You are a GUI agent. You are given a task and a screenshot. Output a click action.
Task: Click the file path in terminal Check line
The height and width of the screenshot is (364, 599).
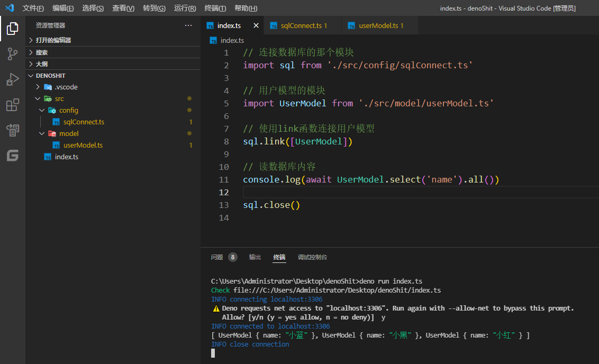coord(337,290)
